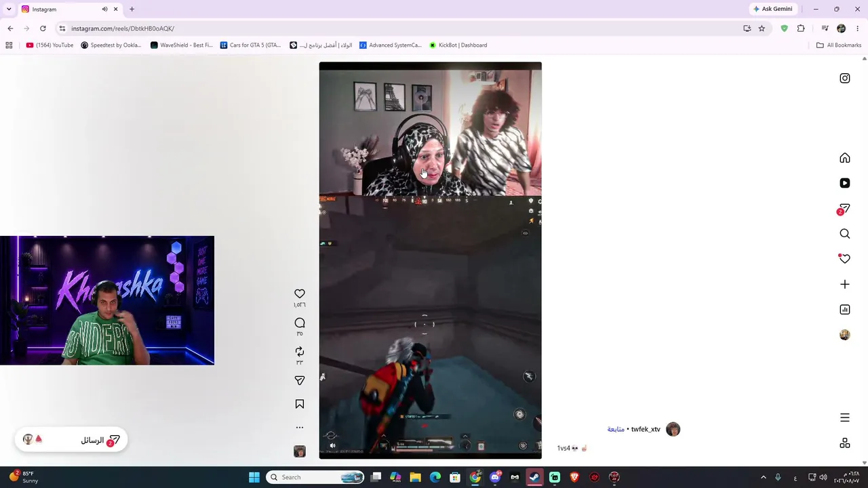Viewport: 868px width, 488px height.
Task: Open the (1564) YouTube bookmark
Action: [x=50, y=45]
